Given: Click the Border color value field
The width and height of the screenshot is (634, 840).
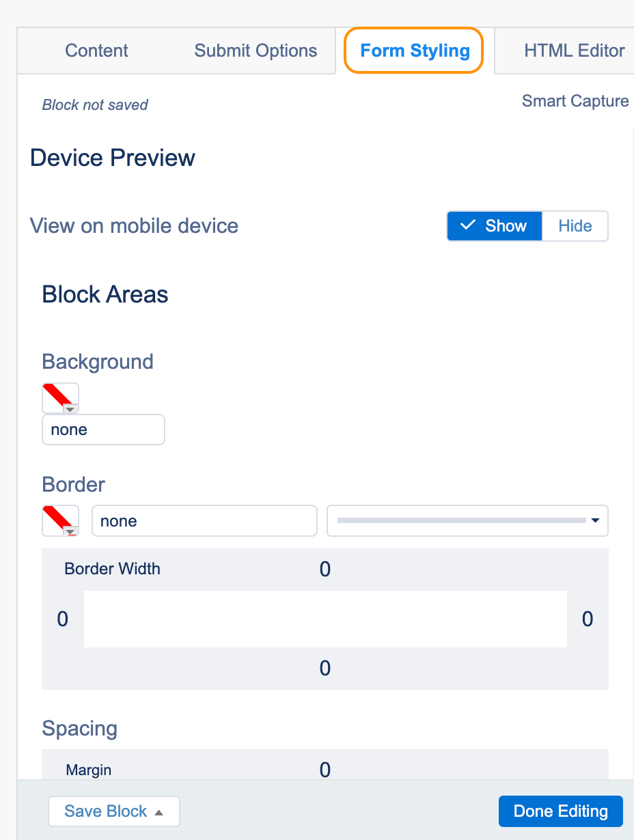Looking at the screenshot, I should point(205,521).
